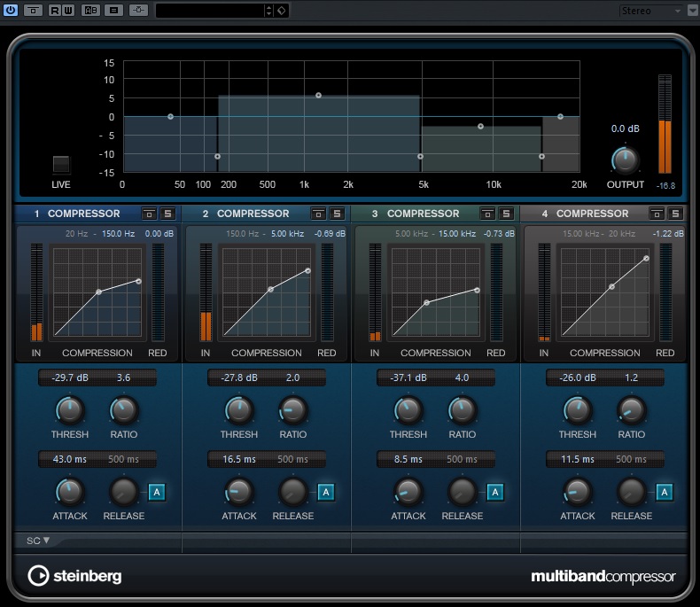Click the Write automation W button
The width and height of the screenshot is (700, 607).
click(68, 11)
